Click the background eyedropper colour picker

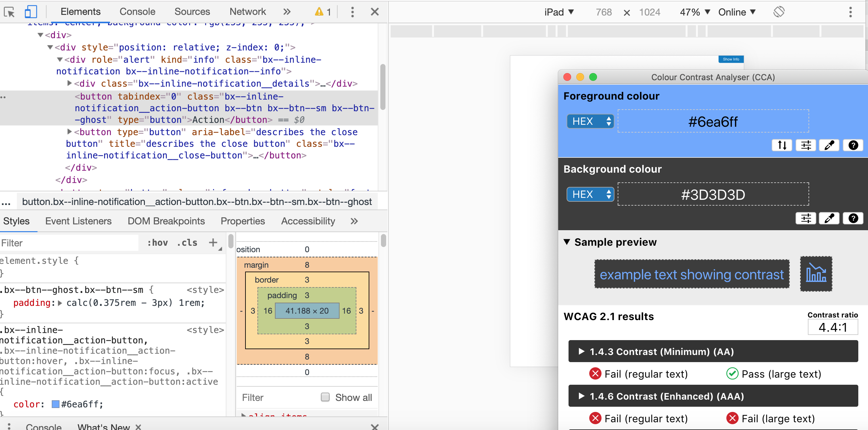pos(829,218)
